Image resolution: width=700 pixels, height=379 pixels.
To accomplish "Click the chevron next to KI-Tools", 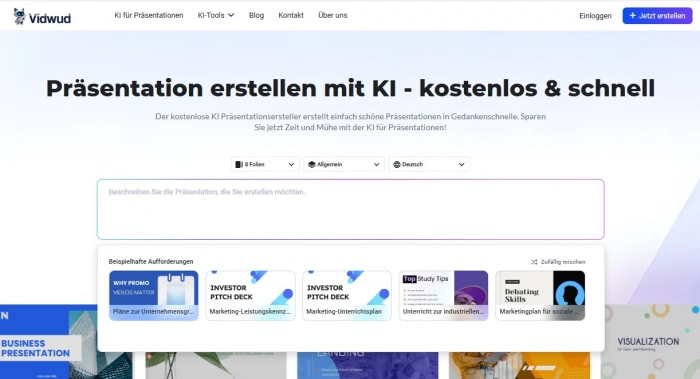I will coord(231,15).
